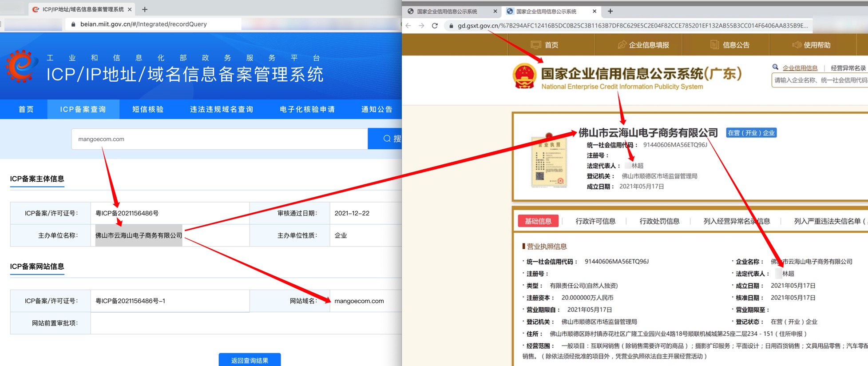
Task: Click the business license thumbnail image
Action: tap(549, 160)
